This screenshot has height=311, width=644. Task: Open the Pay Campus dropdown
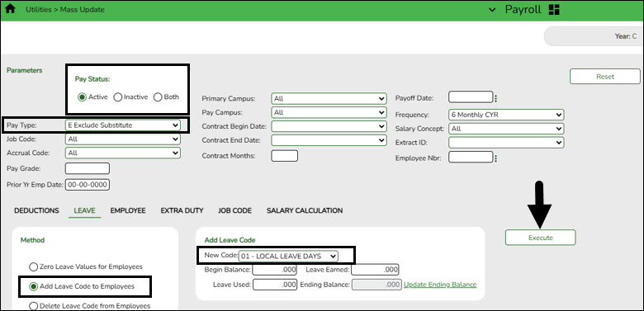click(x=329, y=112)
